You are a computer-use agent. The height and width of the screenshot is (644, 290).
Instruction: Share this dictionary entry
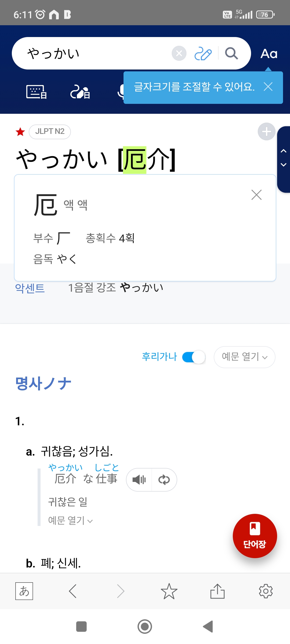[x=217, y=591]
